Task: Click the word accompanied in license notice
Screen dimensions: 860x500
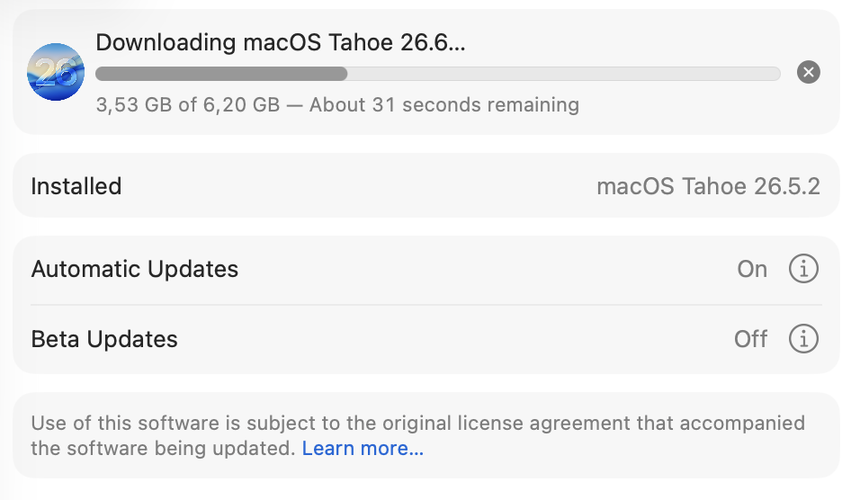Action: click(743, 423)
